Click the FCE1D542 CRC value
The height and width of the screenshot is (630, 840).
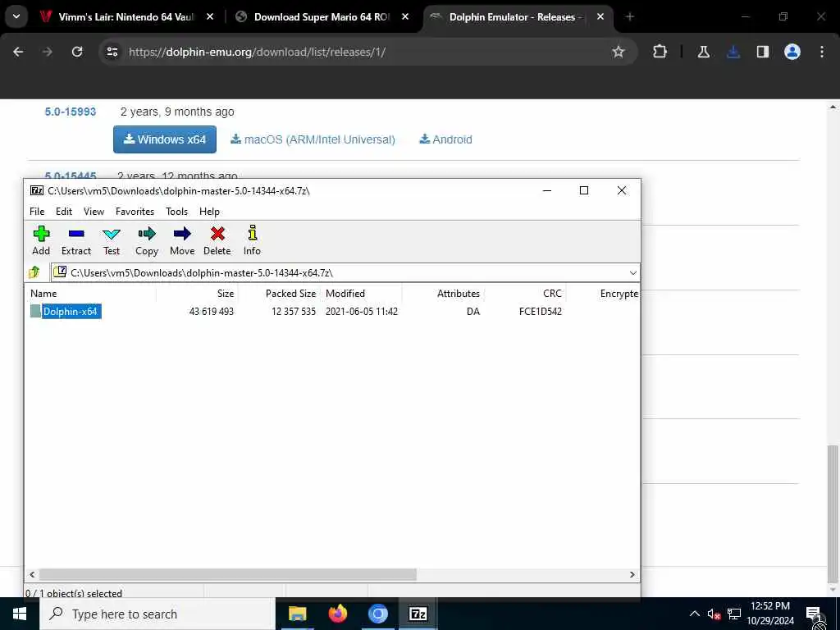(540, 311)
